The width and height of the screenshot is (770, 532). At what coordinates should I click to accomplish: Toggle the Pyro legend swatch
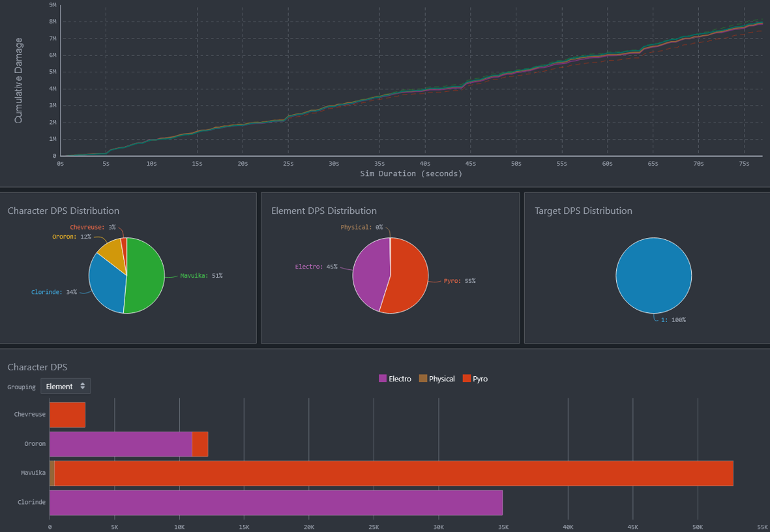click(467, 379)
